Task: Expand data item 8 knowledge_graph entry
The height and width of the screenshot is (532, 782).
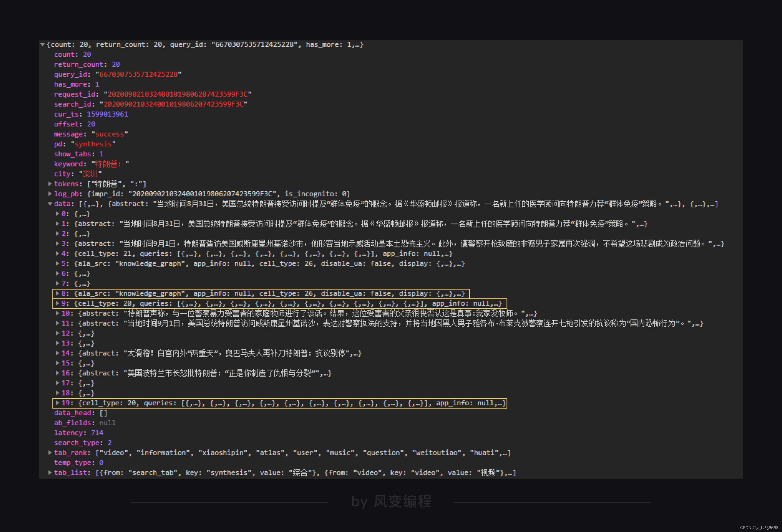Action: click(x=57, y=293)
